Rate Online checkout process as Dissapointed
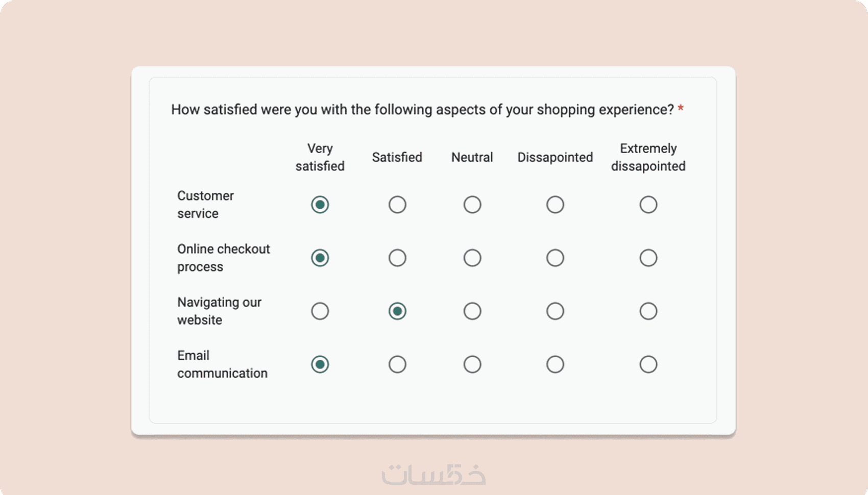 (x=555, y=258)
